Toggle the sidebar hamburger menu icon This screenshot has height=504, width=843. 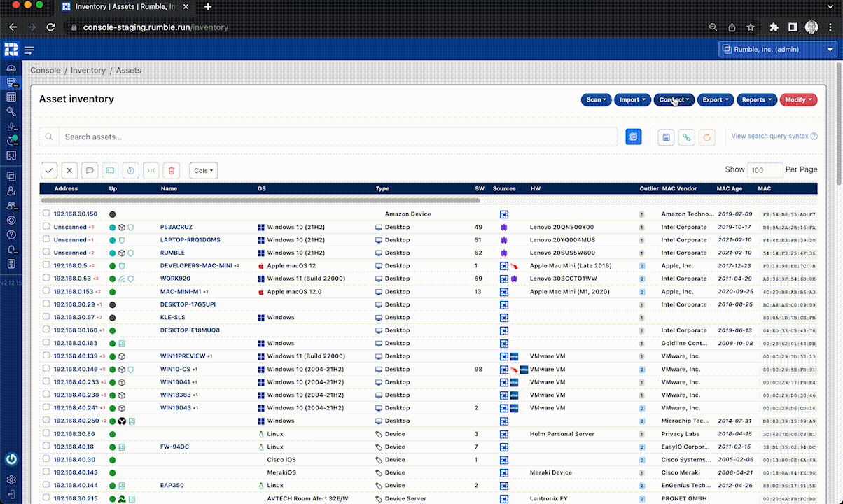[x=29, y=50]
